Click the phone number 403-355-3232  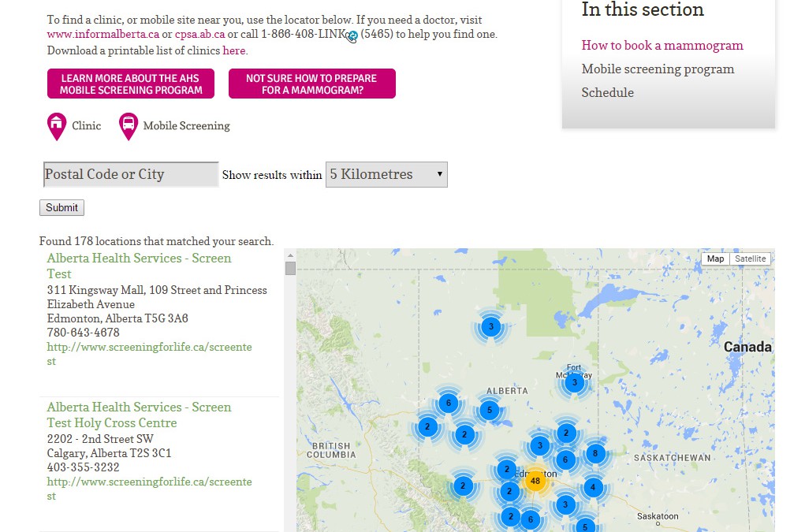83,467
